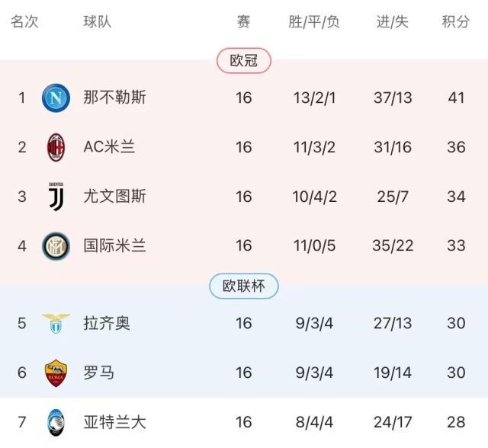Open the 尤文图斯 team link
488x448 pixels.
114,197
